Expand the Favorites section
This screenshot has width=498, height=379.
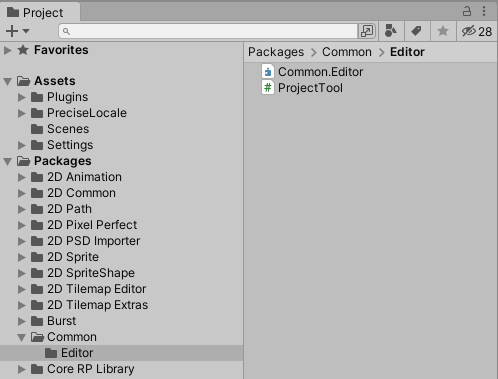pyautogui.click(x=7, y=50)
